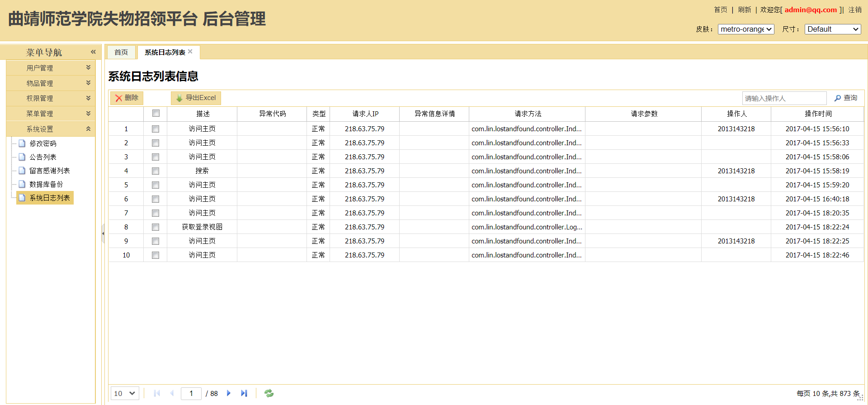Click the 注销 logout link
This screenshot has width=868, height=405.
855,10
